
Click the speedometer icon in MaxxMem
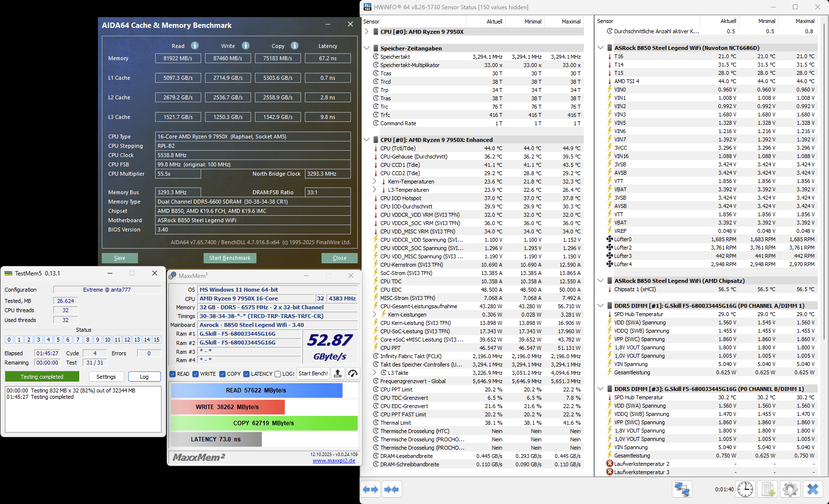point(353,374)
